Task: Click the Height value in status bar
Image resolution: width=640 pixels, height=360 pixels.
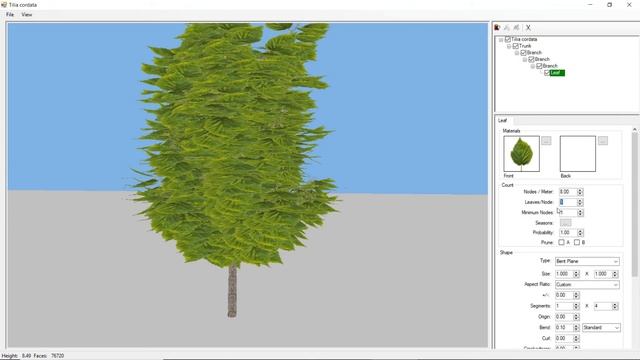Action: (27, 356)
